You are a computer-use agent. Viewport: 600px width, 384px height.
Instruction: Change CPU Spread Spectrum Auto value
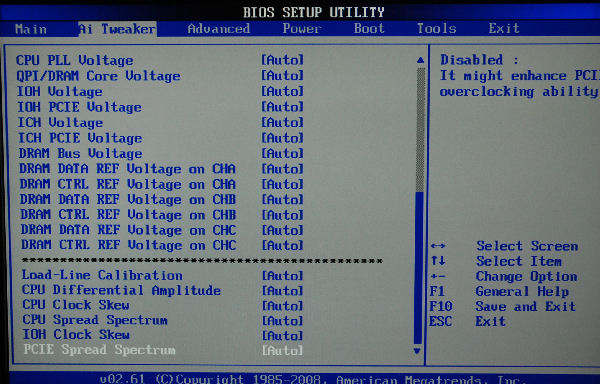point(282,321)
